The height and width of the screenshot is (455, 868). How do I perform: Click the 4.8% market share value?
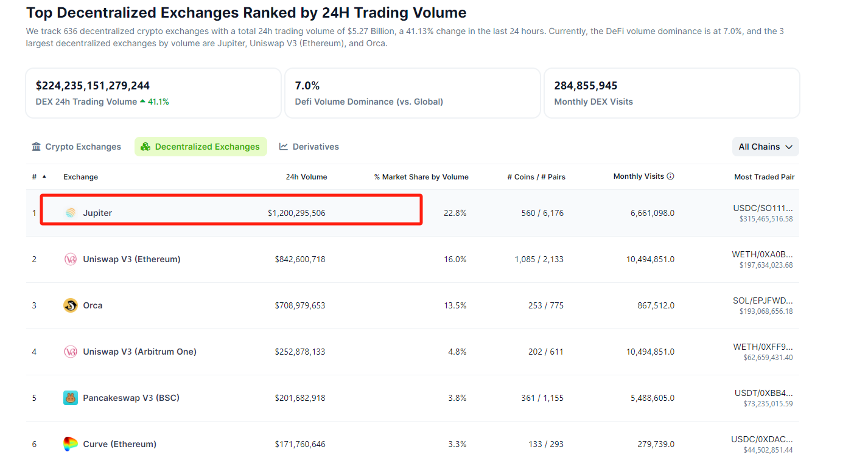coord(457,352)
